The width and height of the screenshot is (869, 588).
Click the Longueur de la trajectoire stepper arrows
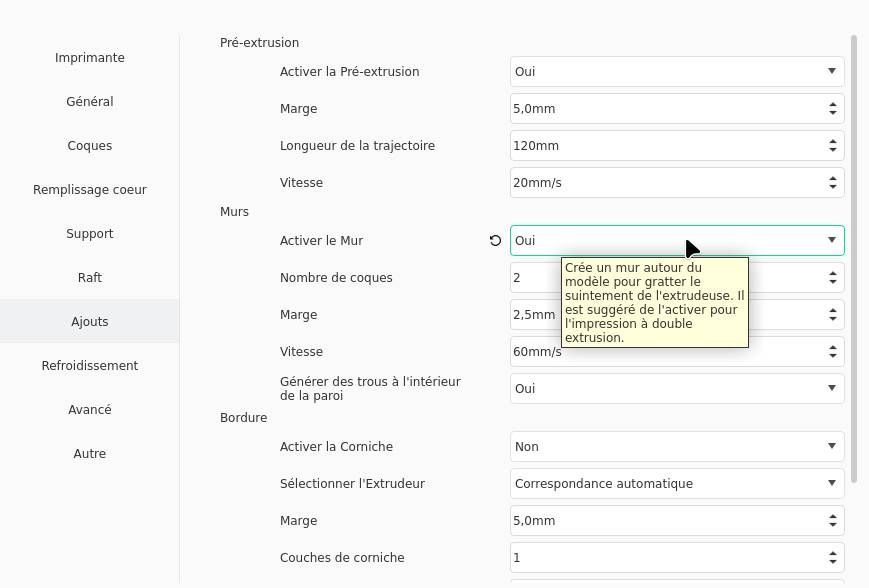832,146
